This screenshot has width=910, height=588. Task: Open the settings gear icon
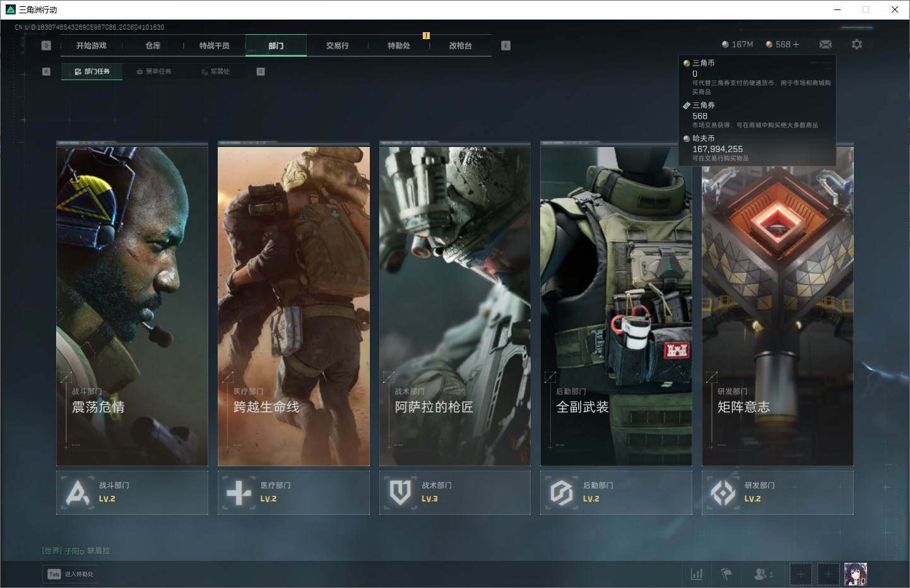[856, 44]
